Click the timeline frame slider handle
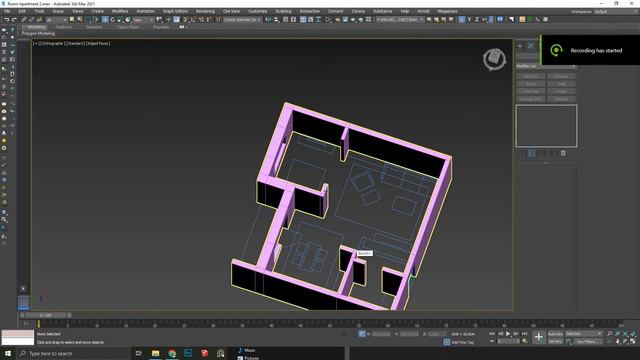 tap(45, 315)
